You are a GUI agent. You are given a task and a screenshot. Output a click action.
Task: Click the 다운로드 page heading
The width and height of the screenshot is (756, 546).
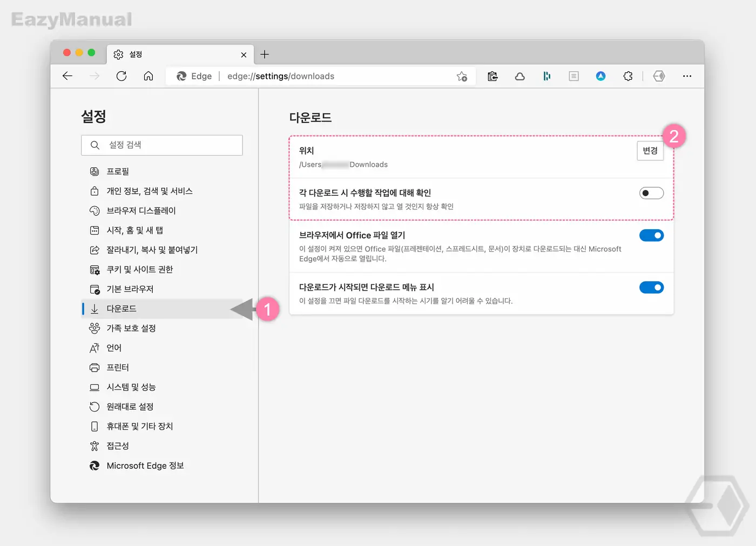click(x=310, y=118)
